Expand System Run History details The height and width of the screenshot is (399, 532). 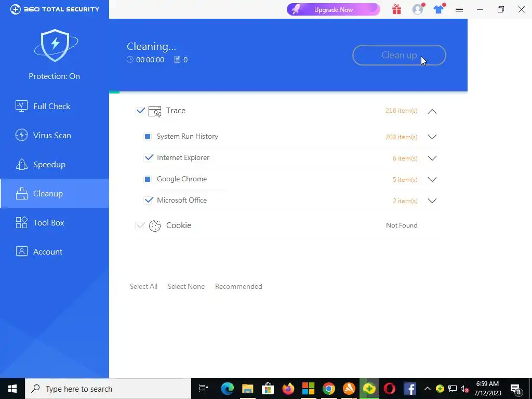pos(432,137)
